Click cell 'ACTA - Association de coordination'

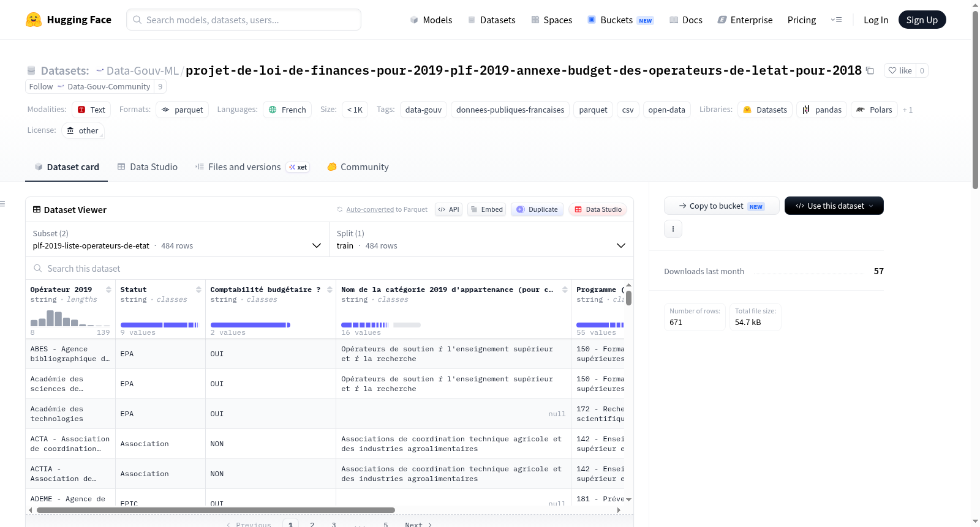click(x=70, y=444)
